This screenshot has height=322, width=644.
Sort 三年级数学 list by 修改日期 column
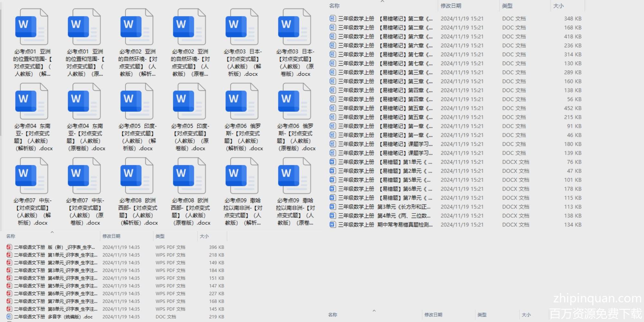point(451,6)
